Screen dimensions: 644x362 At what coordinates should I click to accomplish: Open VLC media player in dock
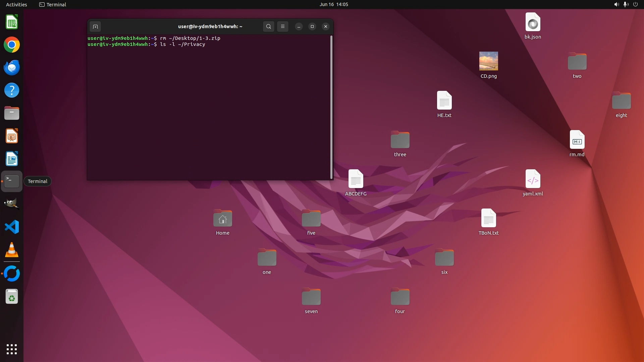coord(12,250)
